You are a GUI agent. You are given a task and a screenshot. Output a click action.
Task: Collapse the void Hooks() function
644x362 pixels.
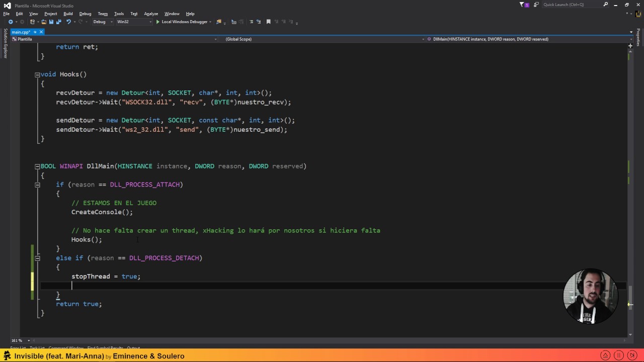(37, 74)
